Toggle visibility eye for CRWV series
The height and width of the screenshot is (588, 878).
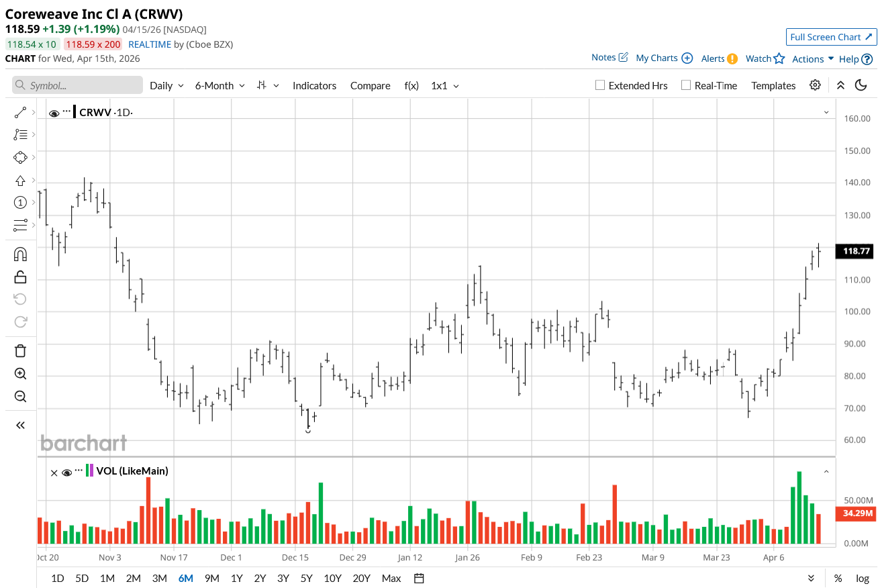tap(54, 113)
